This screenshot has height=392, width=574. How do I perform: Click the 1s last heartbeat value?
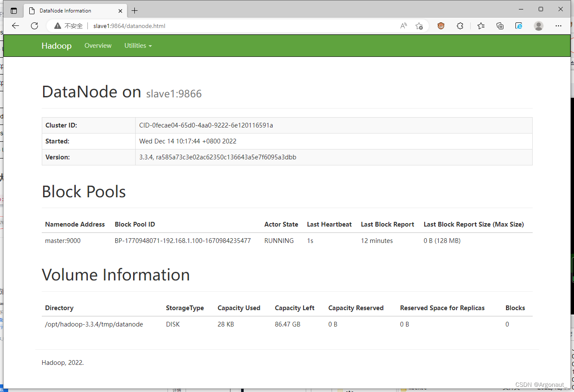point(310,241)
